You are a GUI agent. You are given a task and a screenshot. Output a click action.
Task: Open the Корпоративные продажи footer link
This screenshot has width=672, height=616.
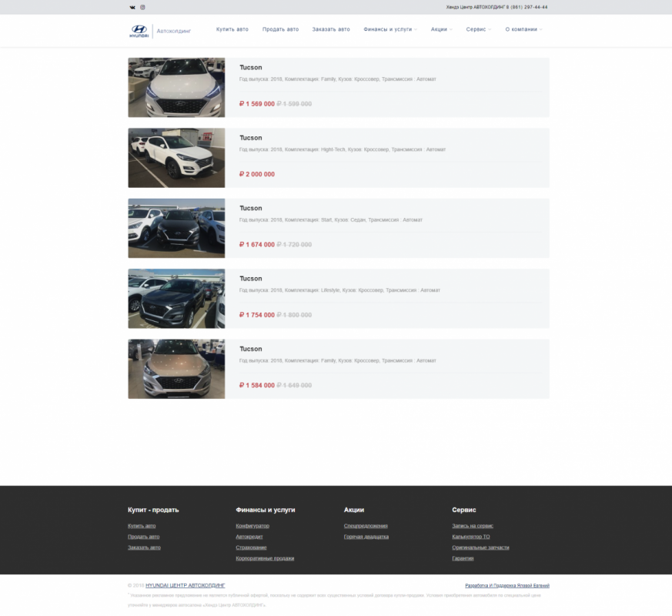click(x=265, y=558)
